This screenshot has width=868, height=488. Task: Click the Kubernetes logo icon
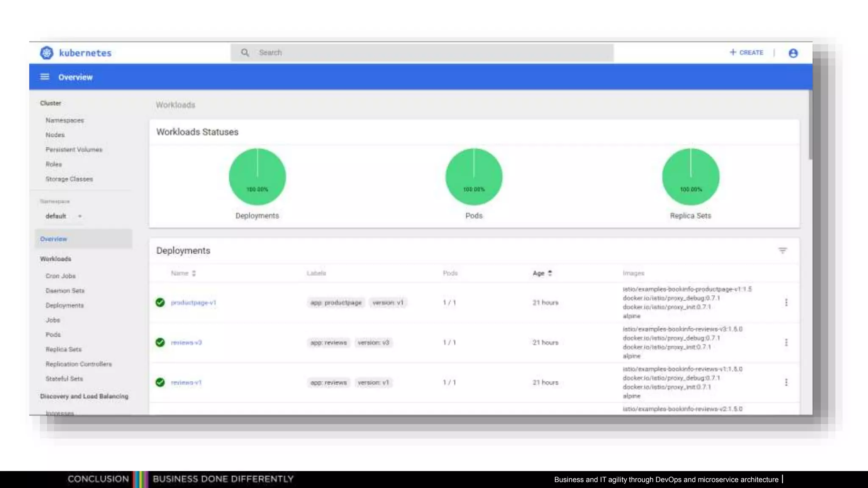[x=47, y=53]
